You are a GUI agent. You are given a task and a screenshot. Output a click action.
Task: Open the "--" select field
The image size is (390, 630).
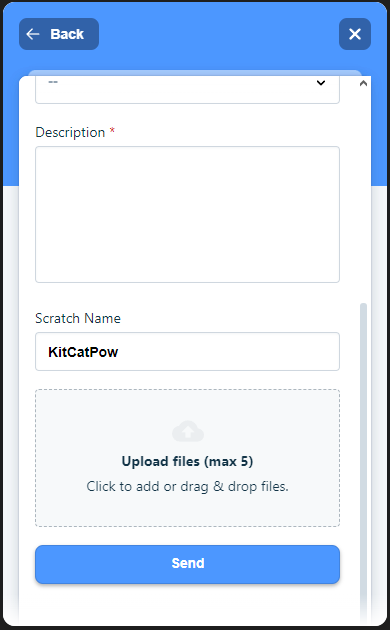187,89
